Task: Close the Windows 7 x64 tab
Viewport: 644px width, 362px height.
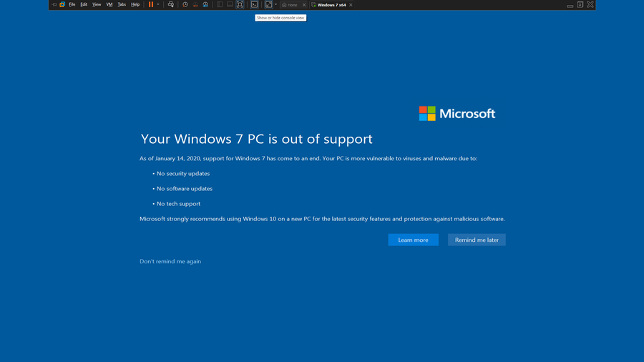Action: pos(351,5)
